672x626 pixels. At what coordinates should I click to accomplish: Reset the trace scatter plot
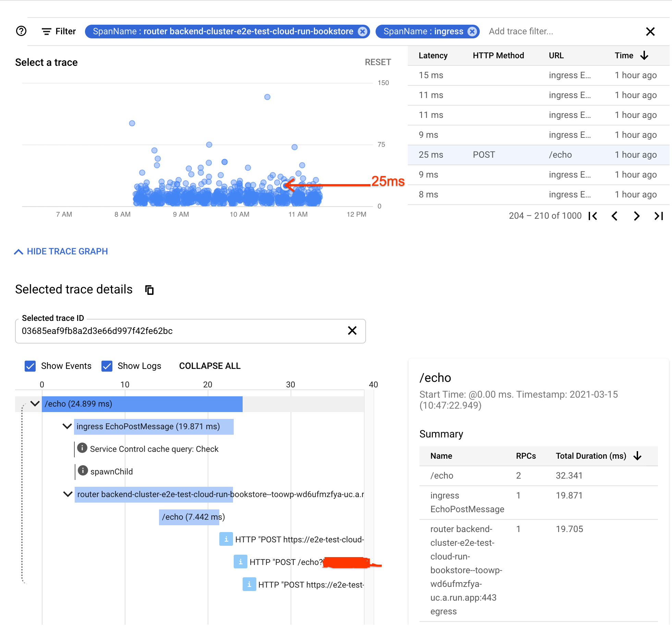[378, 62]
